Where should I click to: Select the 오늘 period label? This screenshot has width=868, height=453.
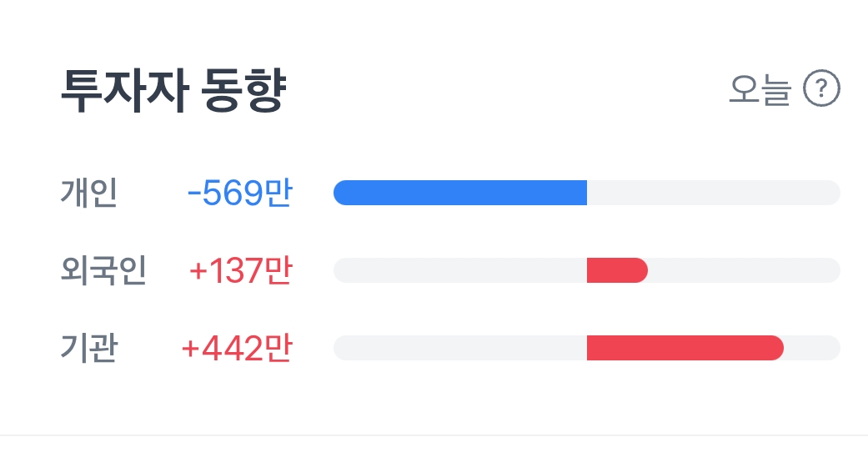(760, 89)
